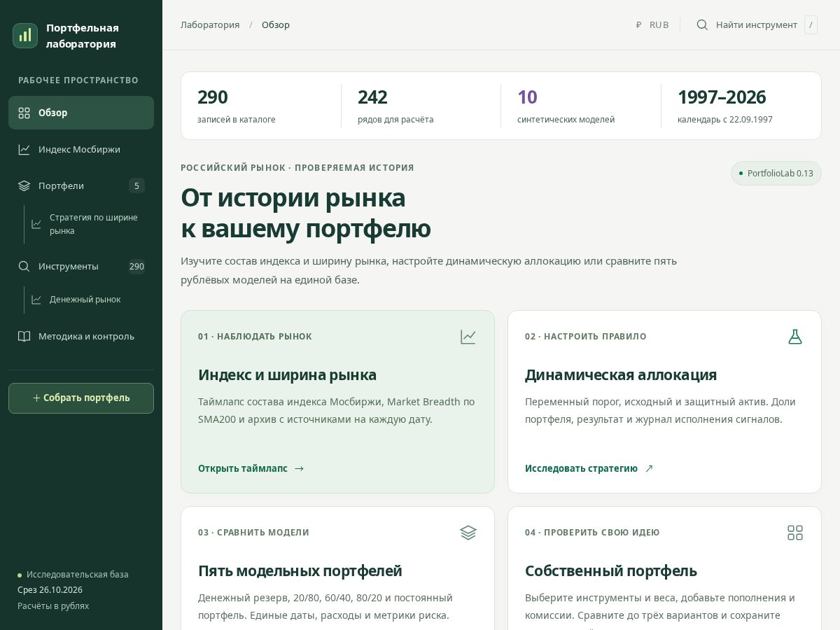Click the line chart icon on Индекс и ширина рынка card
The height and width of the screenshot is (630, 840).
(x=468, y=337)
